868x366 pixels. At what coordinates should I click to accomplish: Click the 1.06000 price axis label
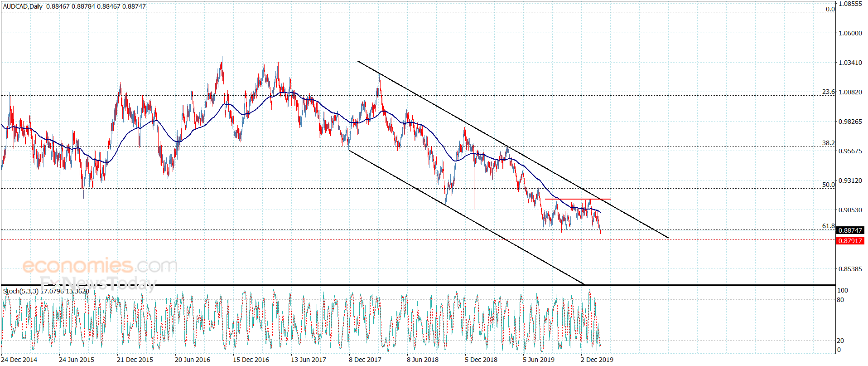[850, 33]
